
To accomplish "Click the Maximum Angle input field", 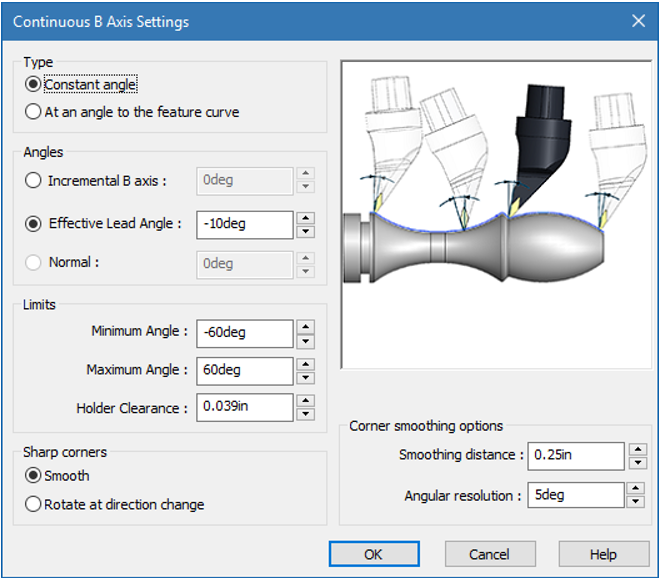I will click(x=244, y=371).
